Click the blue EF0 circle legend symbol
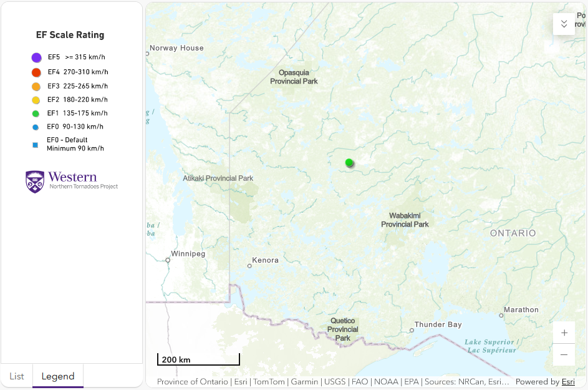588x390 pixels. coord(36,127)
